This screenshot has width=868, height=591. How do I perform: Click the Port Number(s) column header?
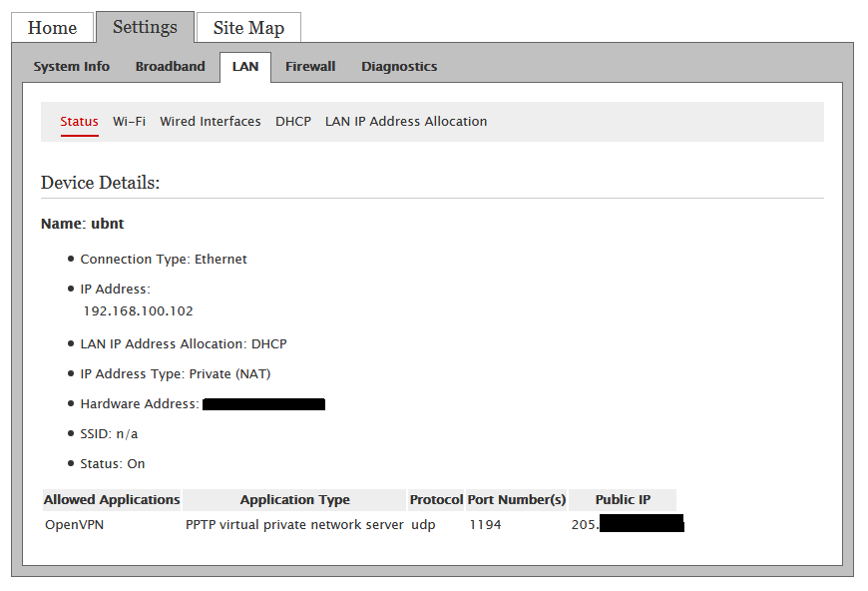[517, 500]
